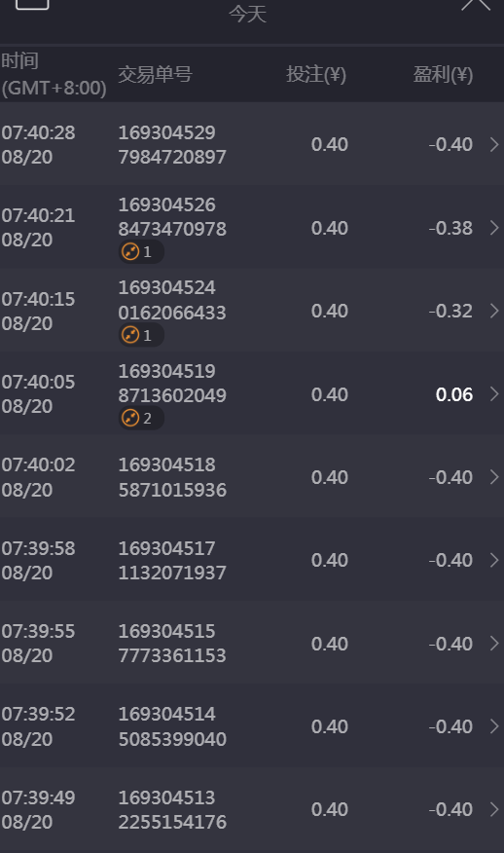Expand details arrow for 07:40:28 transaction
This screenshot has height=853, width=504.
(494, 145)
